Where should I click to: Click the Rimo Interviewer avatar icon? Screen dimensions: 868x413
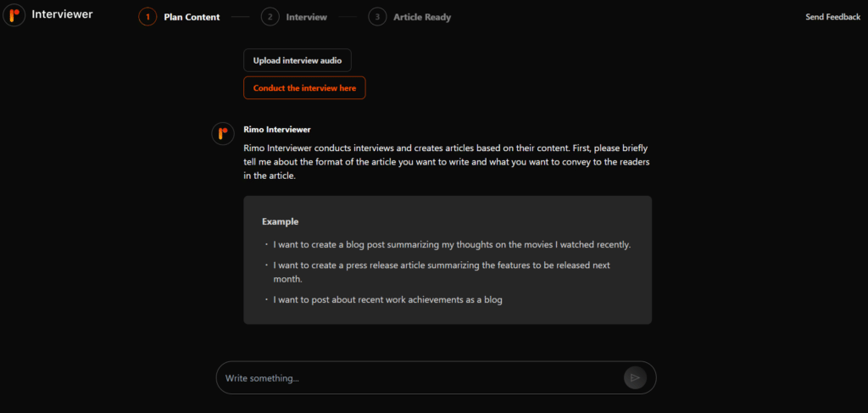point(222,133)
